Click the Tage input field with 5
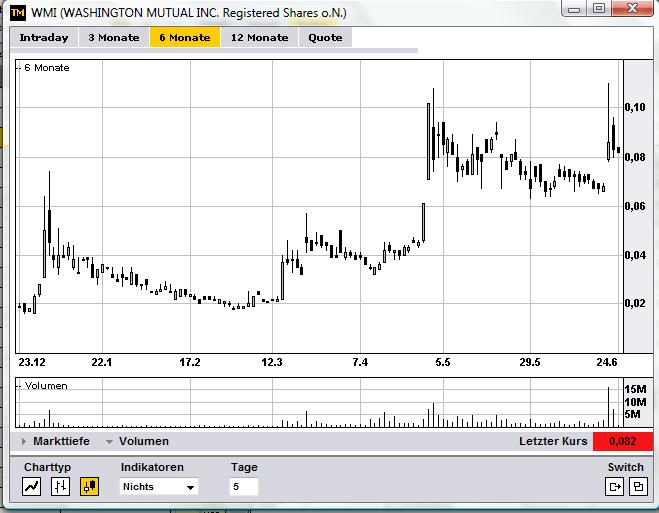Image resolution: width=659 pixels, height=513 pixels. tap(244, 487)
